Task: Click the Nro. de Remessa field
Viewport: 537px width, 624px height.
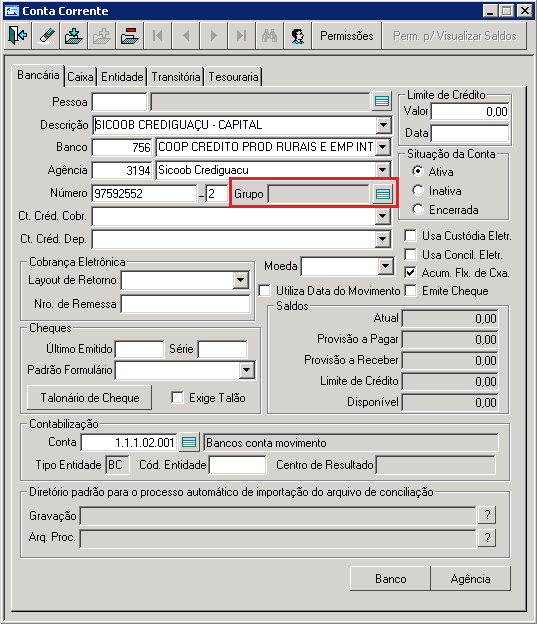Action: [186, 304]
